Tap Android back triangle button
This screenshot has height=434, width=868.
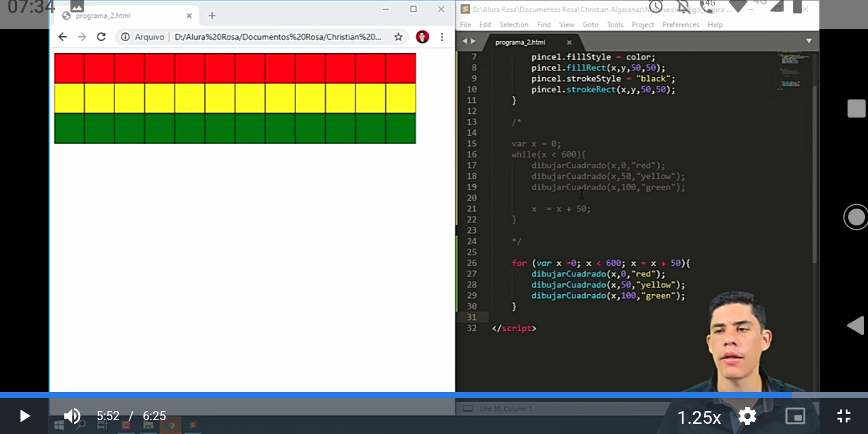coord(856,325)
